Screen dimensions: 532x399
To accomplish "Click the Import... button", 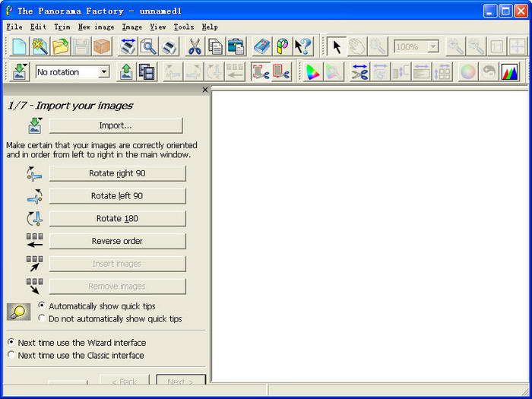I will tap(116, 125).
